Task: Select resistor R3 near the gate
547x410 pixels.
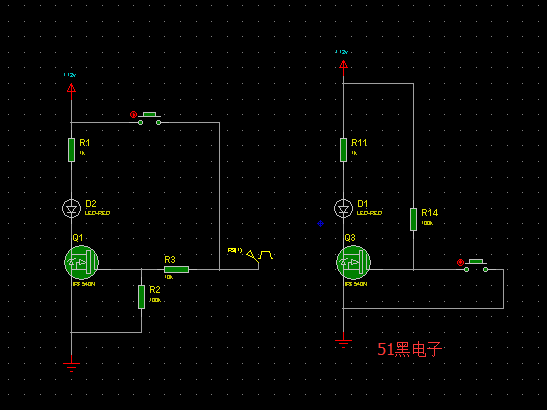Action: point(177,269)
